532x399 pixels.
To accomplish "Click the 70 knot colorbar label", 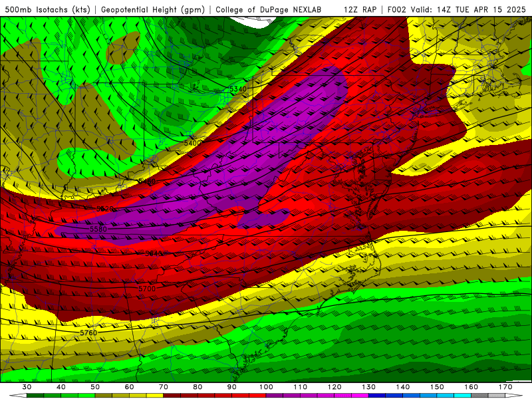I will (x=164, y=387).
